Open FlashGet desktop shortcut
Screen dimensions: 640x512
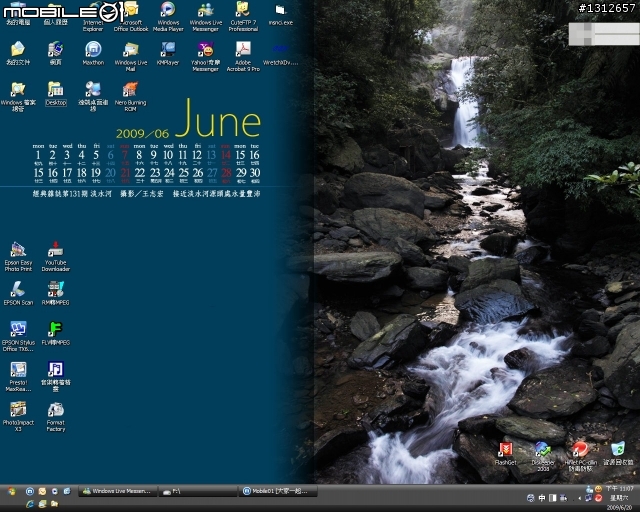click(505, 453)
